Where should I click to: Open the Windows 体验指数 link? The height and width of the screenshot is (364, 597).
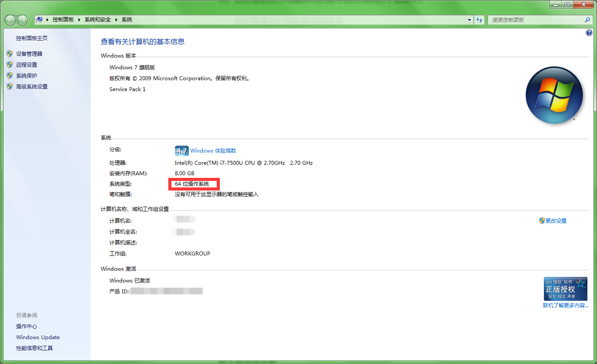tap(213, 151)
